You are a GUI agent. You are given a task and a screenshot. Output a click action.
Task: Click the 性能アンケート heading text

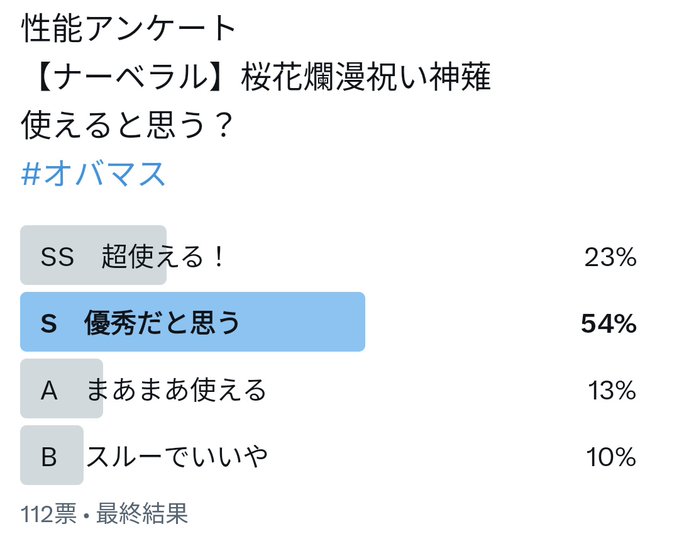point(128,29)
